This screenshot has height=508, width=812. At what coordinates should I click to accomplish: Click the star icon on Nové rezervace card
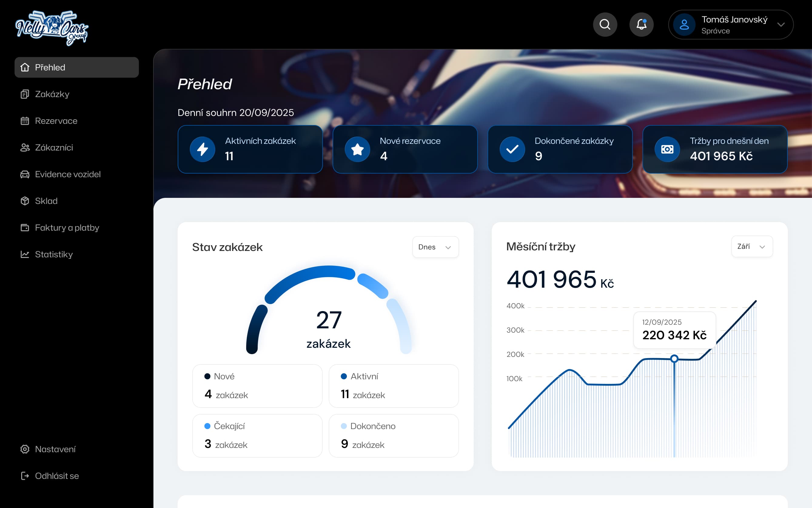click(x=357, y=149)
